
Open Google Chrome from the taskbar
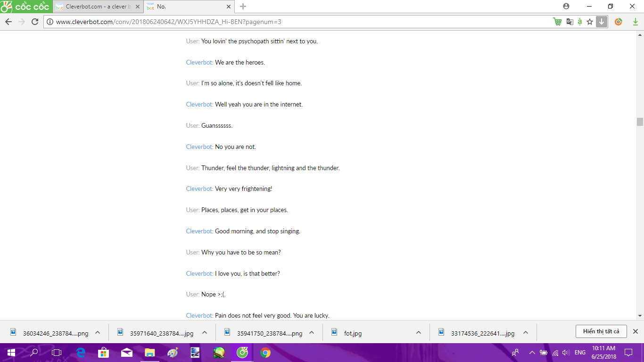(265, 352)
